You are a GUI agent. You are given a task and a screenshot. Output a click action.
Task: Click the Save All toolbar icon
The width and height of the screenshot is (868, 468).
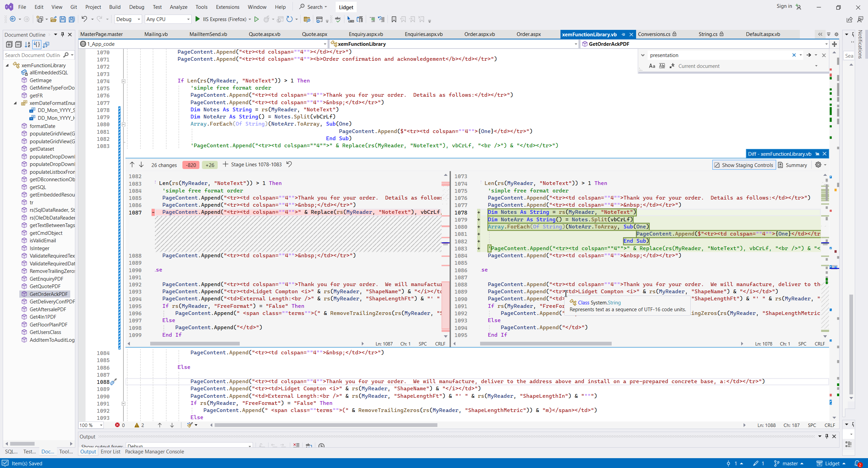point(72,19)
